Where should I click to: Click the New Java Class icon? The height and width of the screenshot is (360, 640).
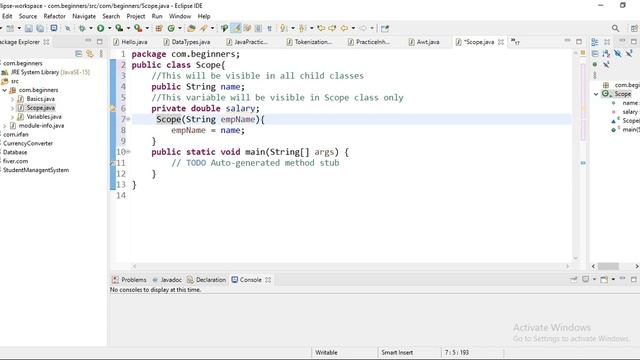point(171,28)
